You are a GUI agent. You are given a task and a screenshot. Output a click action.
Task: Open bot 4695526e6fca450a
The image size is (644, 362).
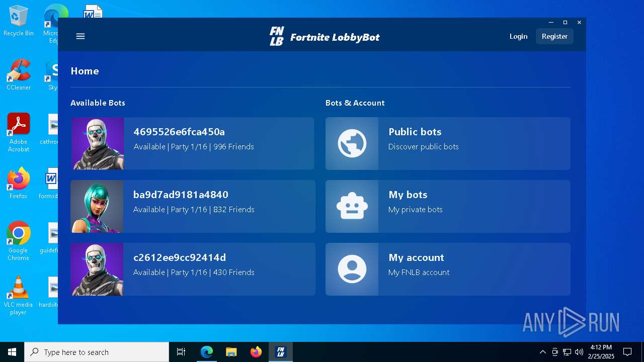click(x=192, y=143)
